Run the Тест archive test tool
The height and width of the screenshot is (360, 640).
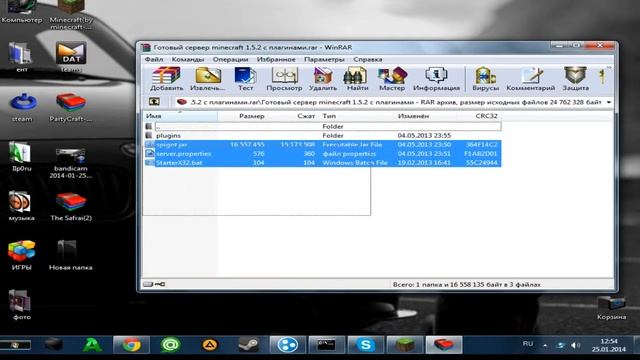pos(245,79)
